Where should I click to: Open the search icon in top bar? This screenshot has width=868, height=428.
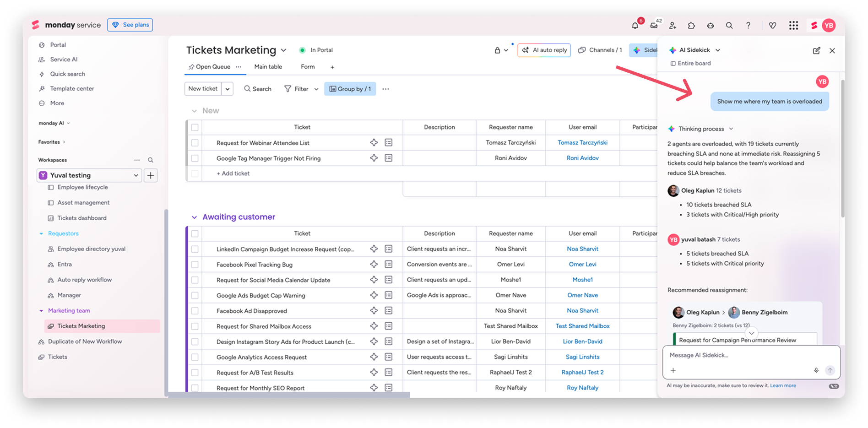pyautogui.click(x=729, y=26)
